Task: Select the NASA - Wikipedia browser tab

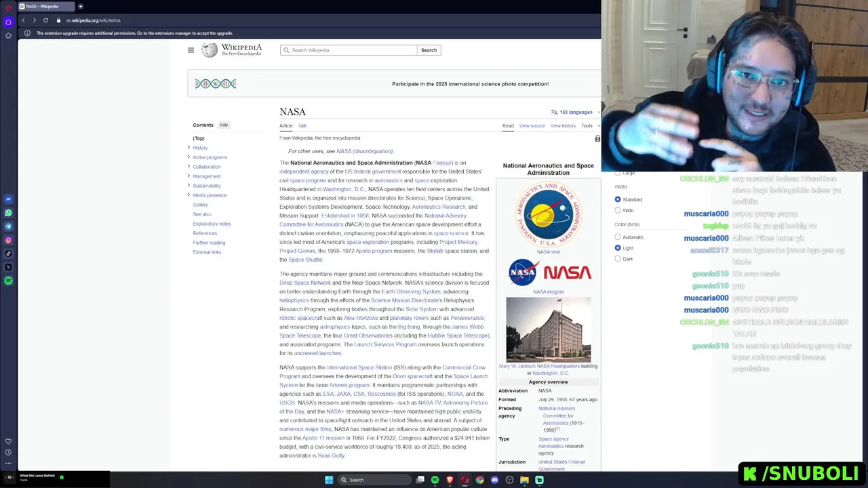Action: [45, 6]
